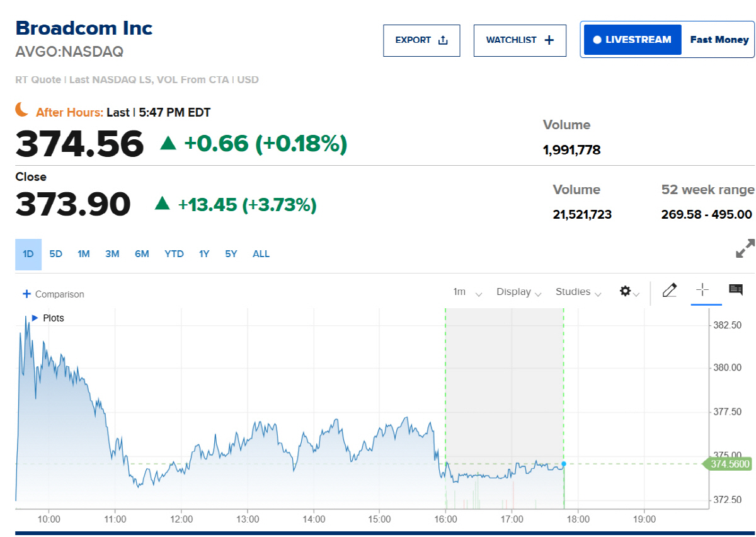This screenshot has height=537, width=756.
Task: Select the 1D range tab
Action: pyautogui.click(x=28, y=254)
